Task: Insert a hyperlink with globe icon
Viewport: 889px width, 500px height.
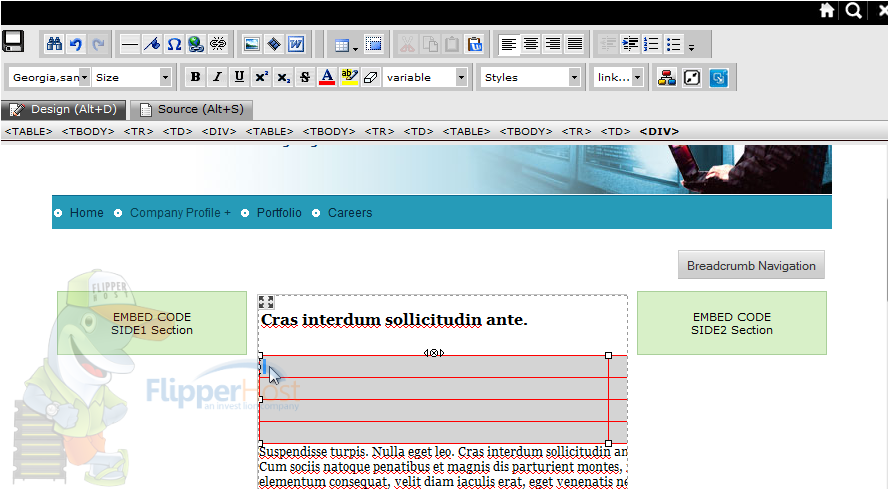Action: coord(196,44)
